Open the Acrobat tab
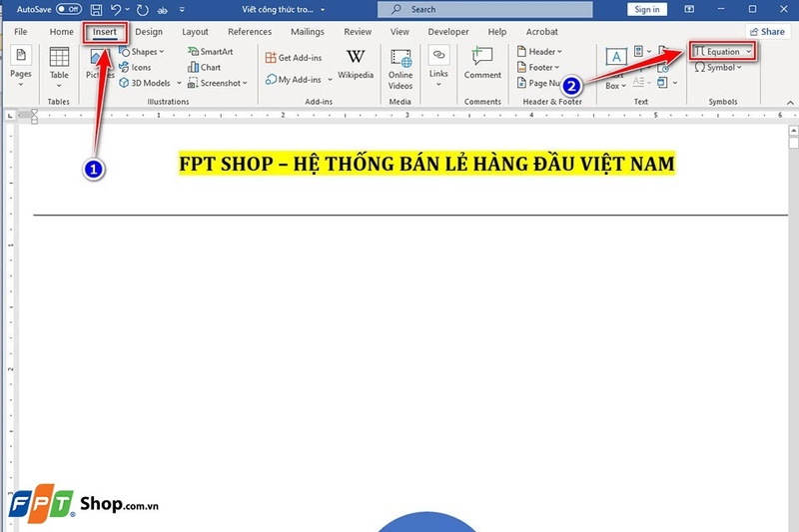This screenshot has height=532, width=799. point(541,32)
